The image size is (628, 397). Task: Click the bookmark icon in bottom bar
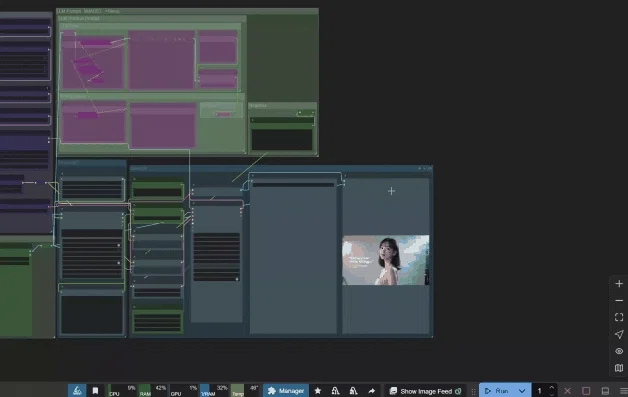[95, 391]
